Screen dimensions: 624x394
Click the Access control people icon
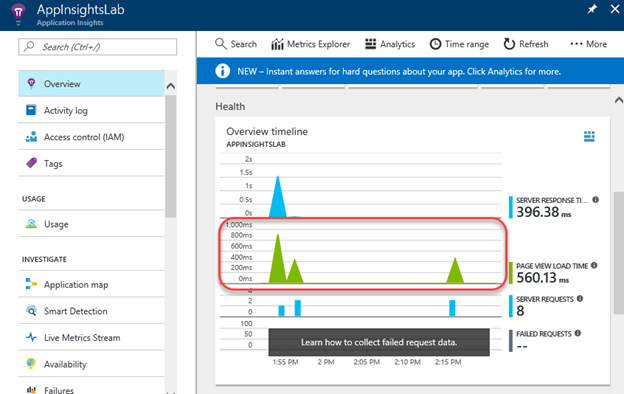(31, 137)
